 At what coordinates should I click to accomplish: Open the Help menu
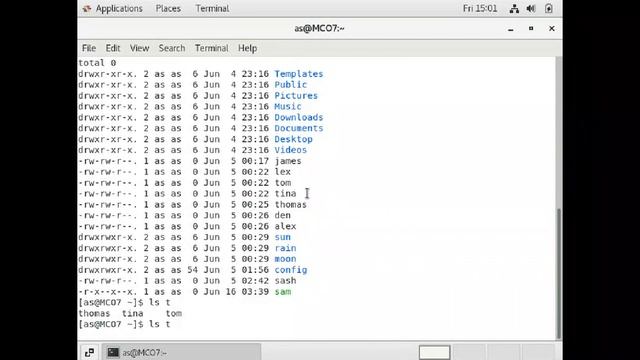pos(247,48)
